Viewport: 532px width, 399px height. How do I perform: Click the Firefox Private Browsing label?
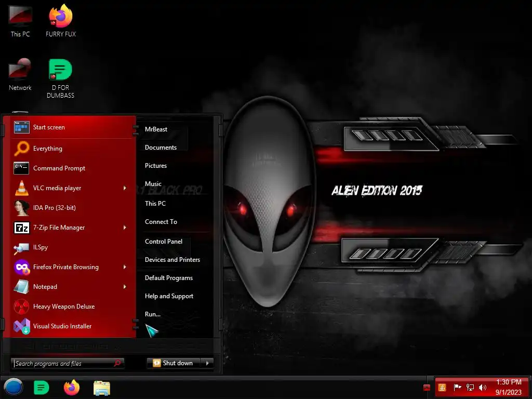coord(66,267)
